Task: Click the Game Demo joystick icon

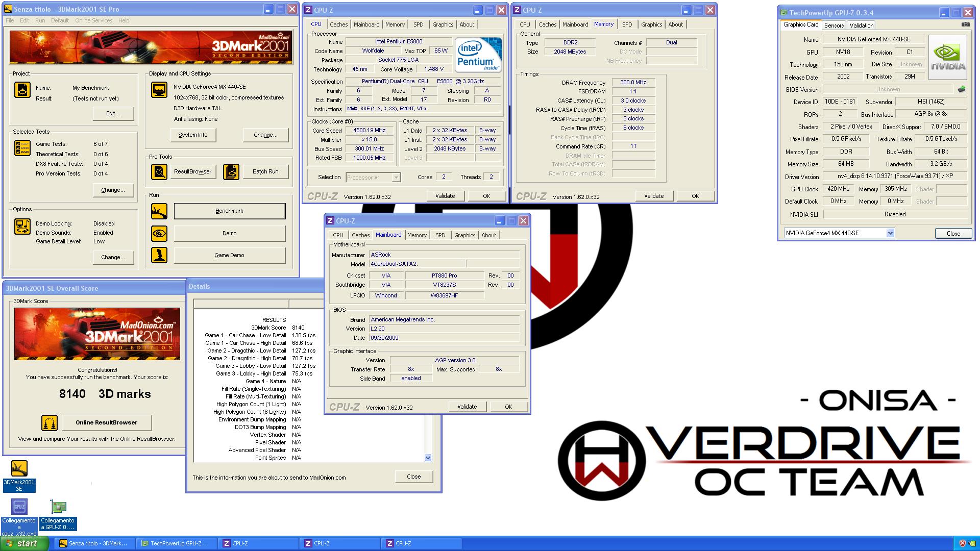Action: tap(159, 255)
